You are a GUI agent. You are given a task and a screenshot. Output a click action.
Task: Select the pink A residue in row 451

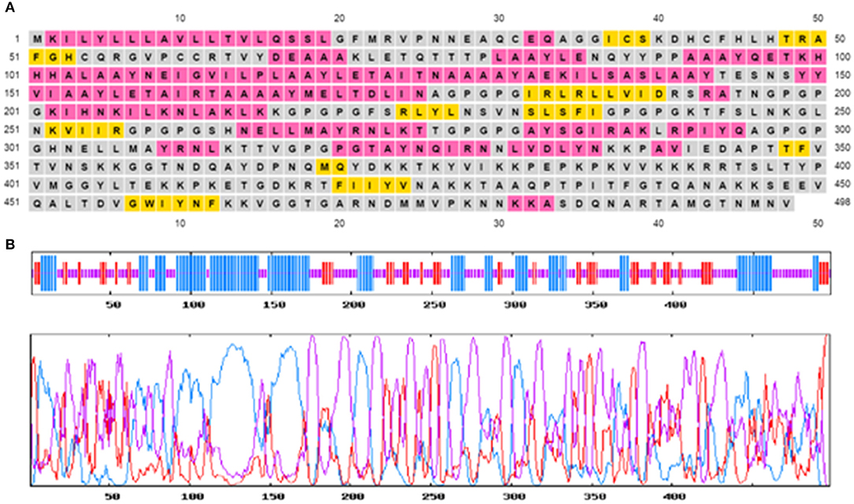tap(547, 202)
